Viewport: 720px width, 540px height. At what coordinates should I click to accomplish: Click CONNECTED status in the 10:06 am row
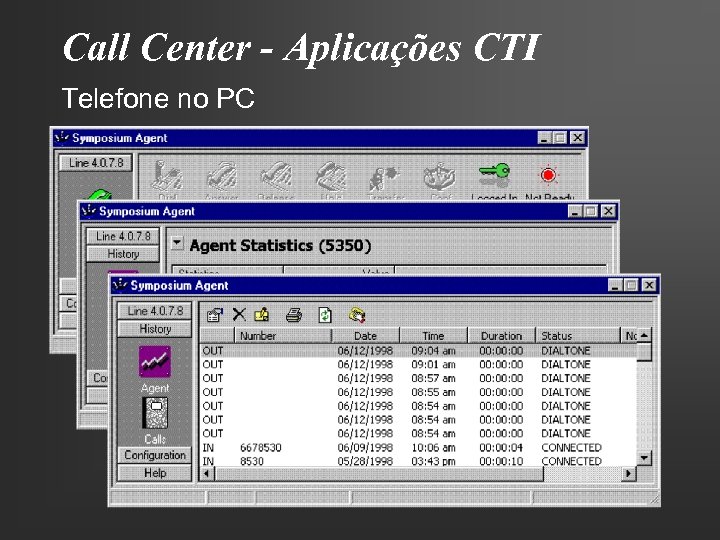click(571, 448)
